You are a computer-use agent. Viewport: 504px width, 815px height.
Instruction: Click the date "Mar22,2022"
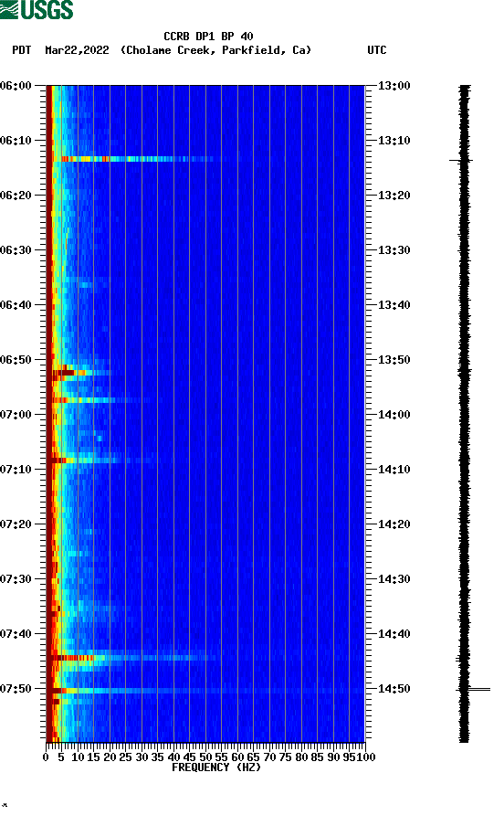(x=77, y=50)
